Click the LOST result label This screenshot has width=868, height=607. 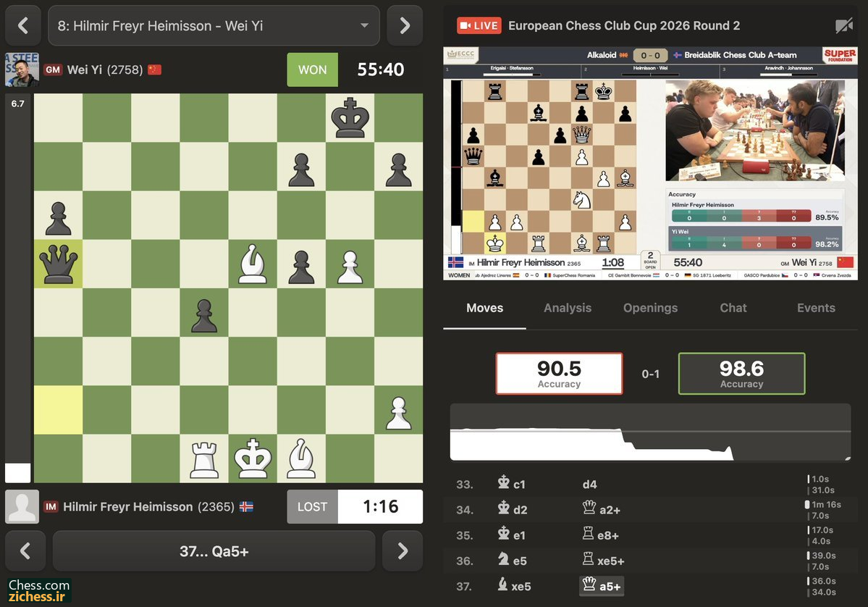(x=312, y=507)
